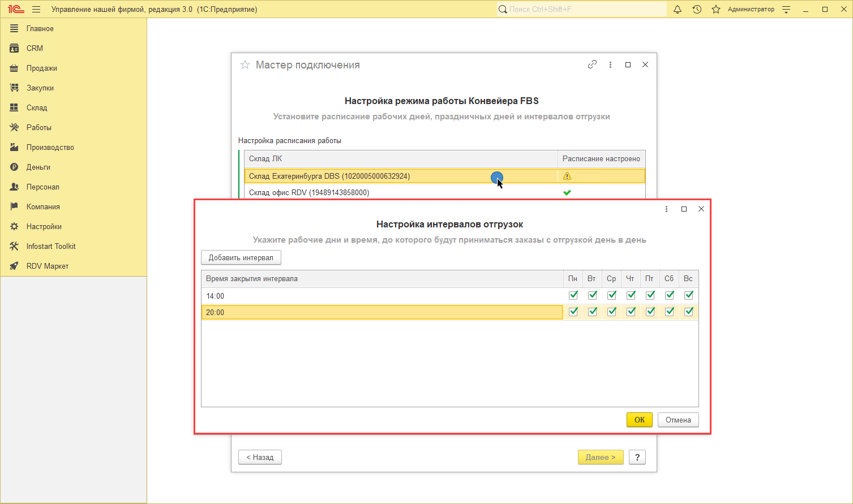
Task: Maximize the intervals dialog
Action: pos(684,209)
